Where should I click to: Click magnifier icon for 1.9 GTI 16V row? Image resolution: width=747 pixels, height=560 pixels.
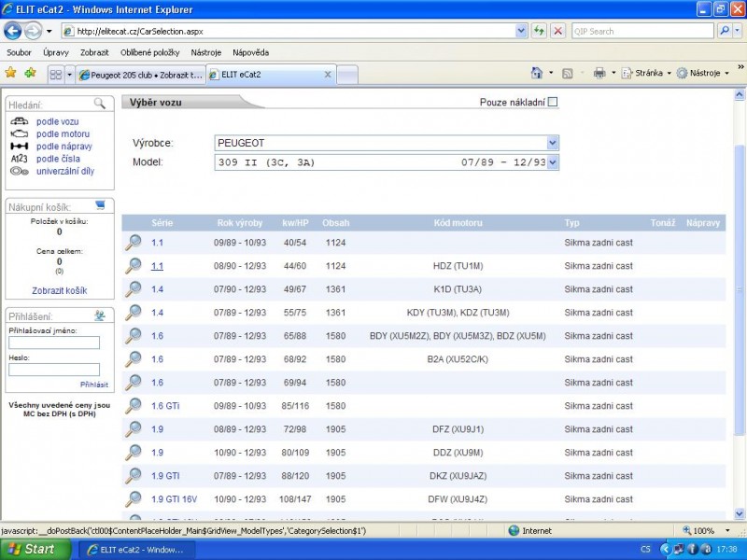click(x=134, y=499)
